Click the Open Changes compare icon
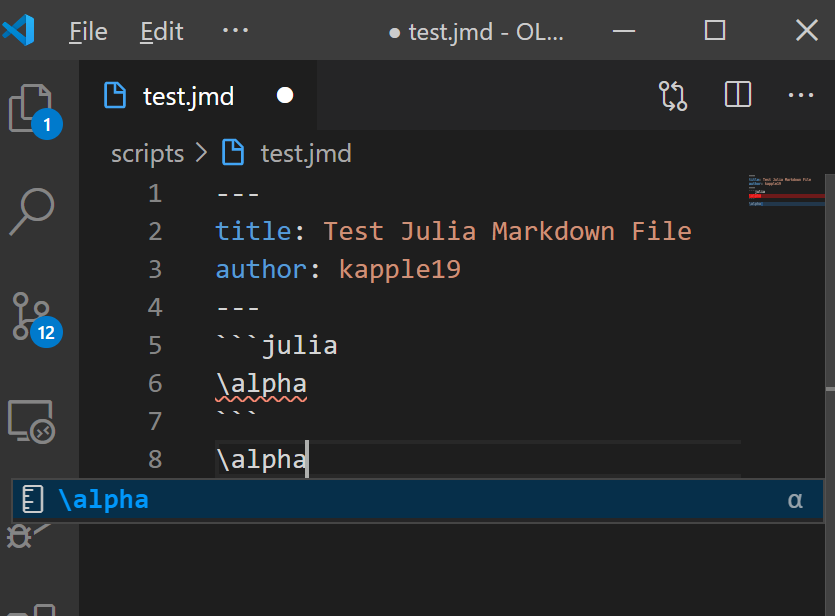The image size is (835, 616). [x=673, y=96]
